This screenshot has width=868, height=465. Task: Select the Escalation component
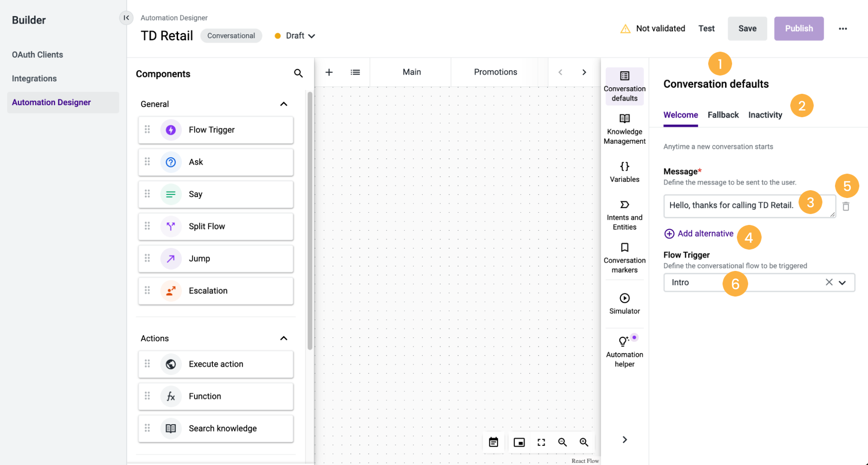click(216, 290)
